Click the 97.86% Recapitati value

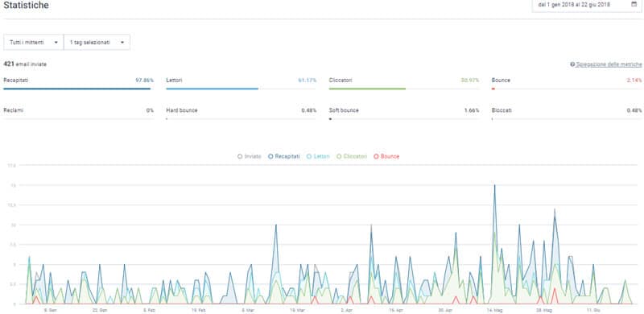point(145,81)
